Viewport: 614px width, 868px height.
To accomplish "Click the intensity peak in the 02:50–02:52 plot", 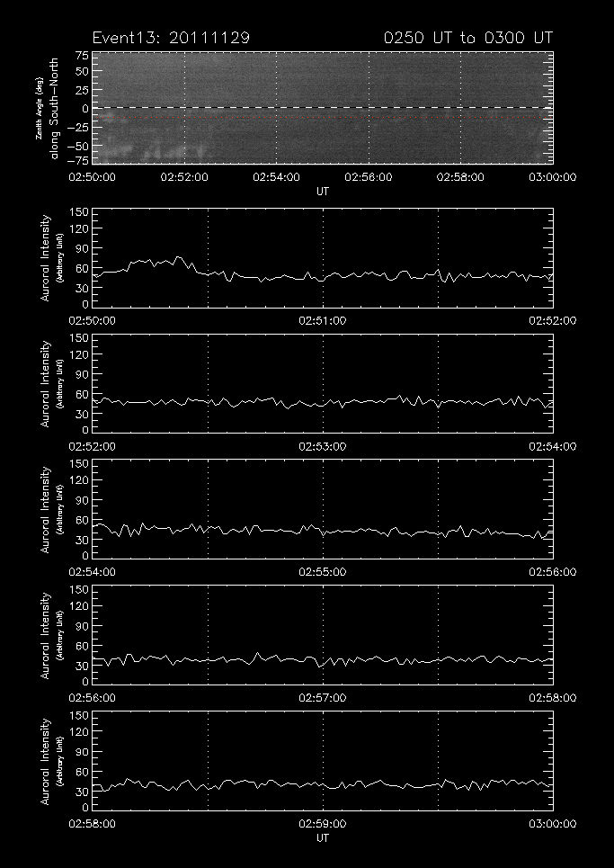I will 178,257.
